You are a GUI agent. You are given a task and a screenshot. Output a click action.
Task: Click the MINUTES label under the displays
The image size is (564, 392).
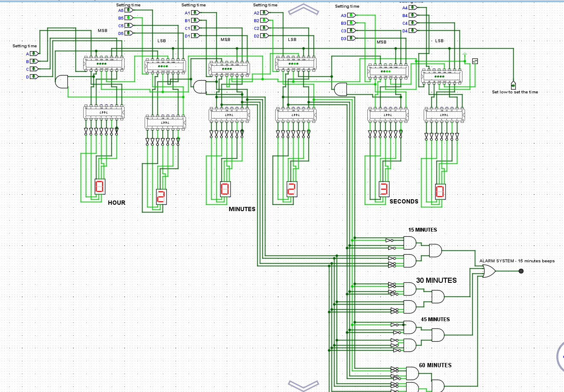242,209
